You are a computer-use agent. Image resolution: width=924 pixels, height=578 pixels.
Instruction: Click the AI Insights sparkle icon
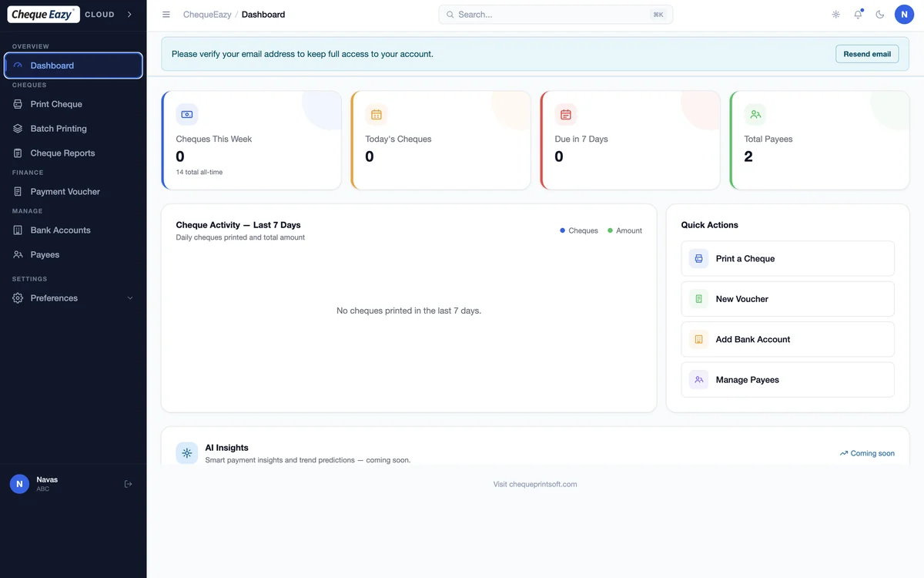coord(187,453)
